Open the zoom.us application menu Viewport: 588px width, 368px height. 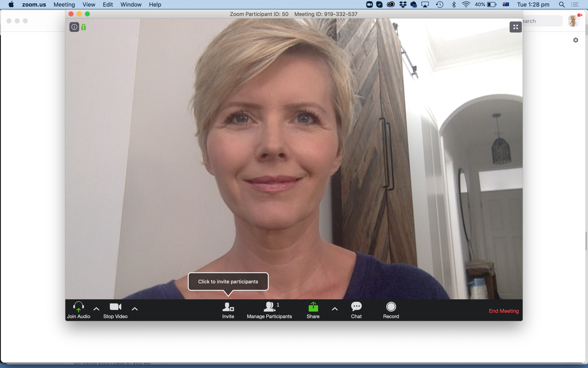pyautogui.click(x=34, y=4)
